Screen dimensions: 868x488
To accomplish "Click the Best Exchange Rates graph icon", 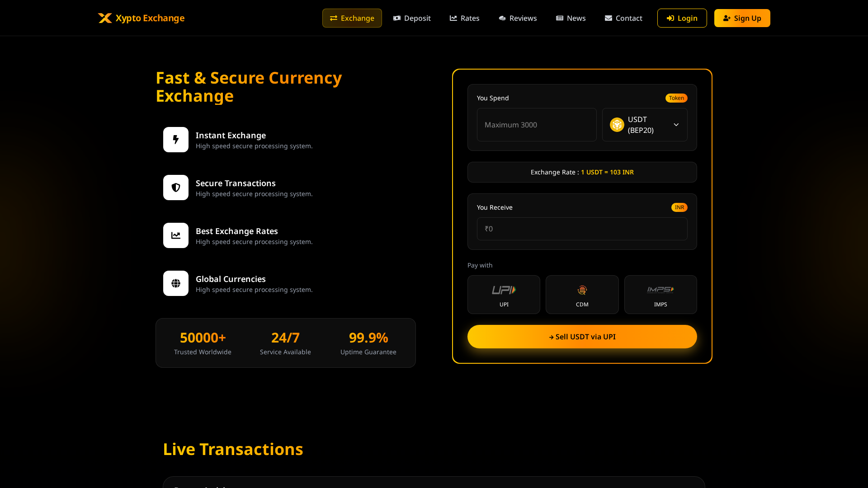I will [x=175, y=235].
